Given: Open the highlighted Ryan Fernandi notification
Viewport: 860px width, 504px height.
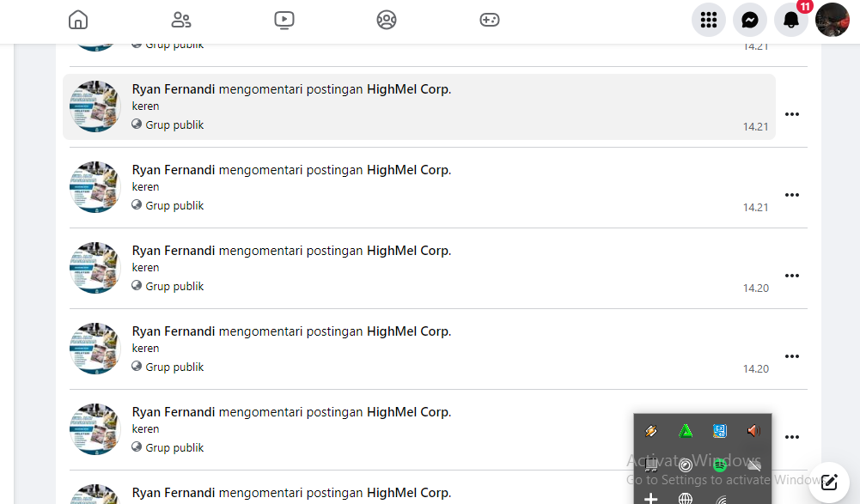Looking at the screenshot, I should pyautogui.click(x=419, y=107).
